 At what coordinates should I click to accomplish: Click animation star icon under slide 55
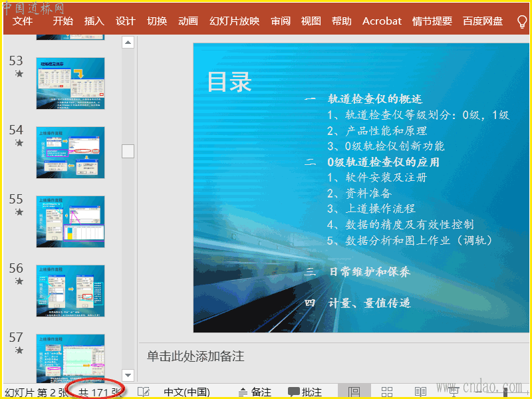coord(19,211)
